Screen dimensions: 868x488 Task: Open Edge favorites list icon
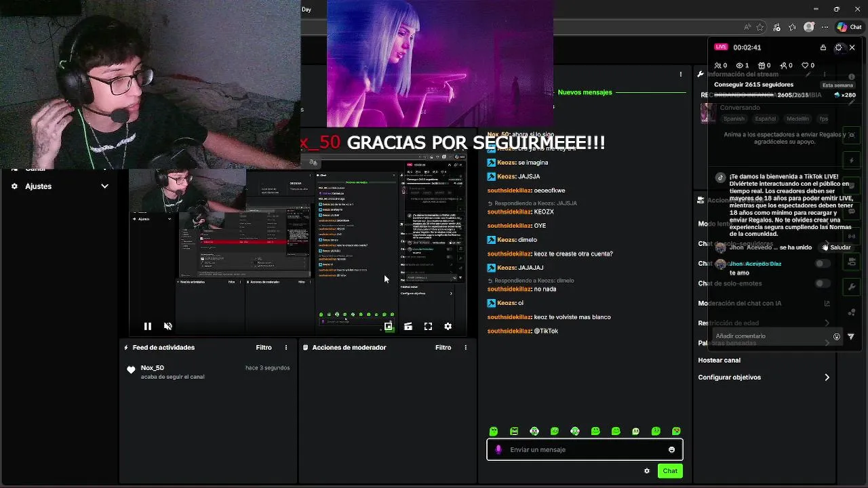[x=792, y=27]
